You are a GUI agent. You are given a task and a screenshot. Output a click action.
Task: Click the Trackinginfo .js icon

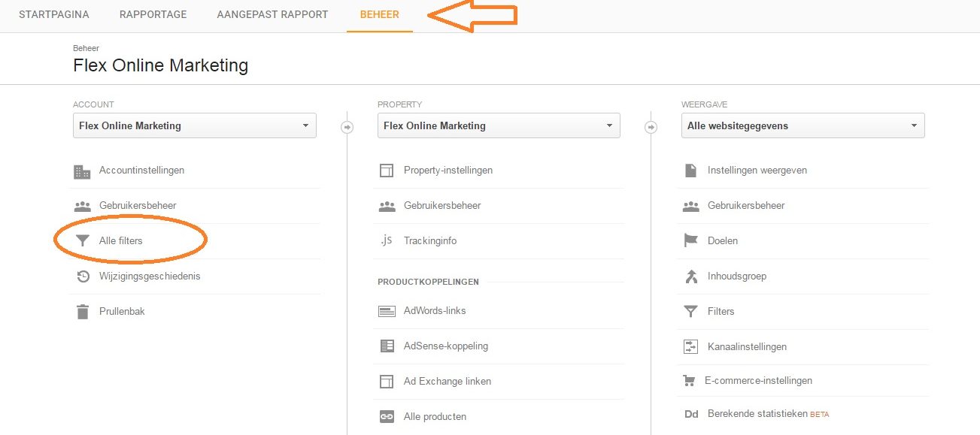pyautogui.click(x=387, y=241)
